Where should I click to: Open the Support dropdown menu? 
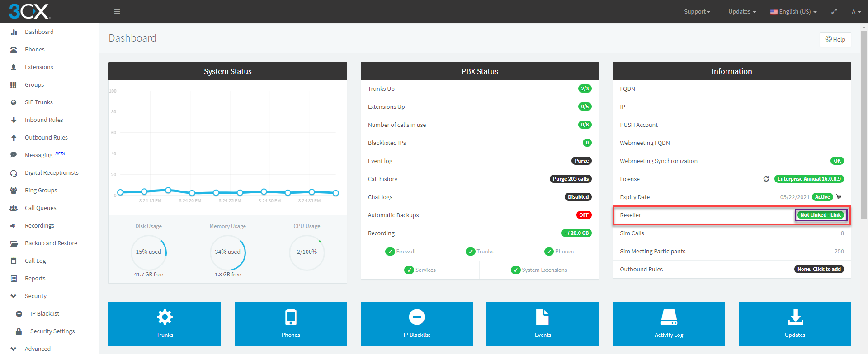pos(697,11)
